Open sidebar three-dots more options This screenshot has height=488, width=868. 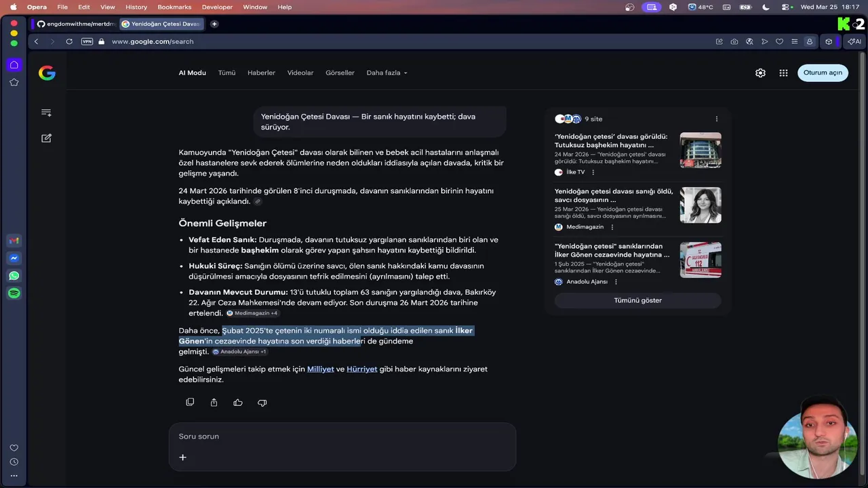14,476
